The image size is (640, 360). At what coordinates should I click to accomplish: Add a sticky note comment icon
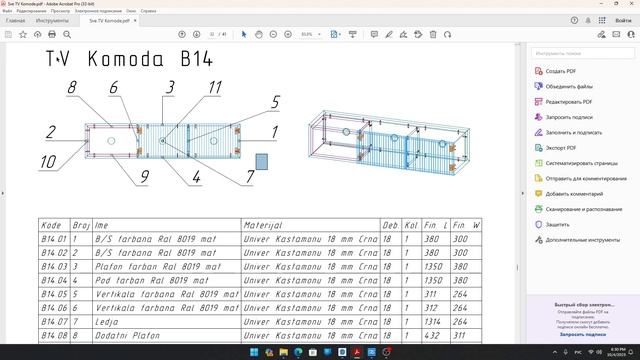[x=374, y=35]
